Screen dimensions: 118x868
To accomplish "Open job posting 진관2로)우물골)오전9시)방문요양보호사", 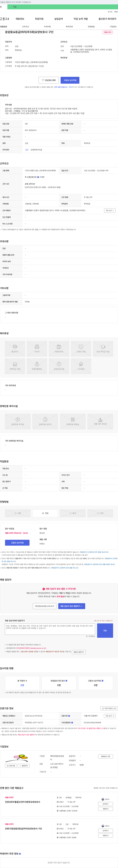I will click(x=22, y=802).
